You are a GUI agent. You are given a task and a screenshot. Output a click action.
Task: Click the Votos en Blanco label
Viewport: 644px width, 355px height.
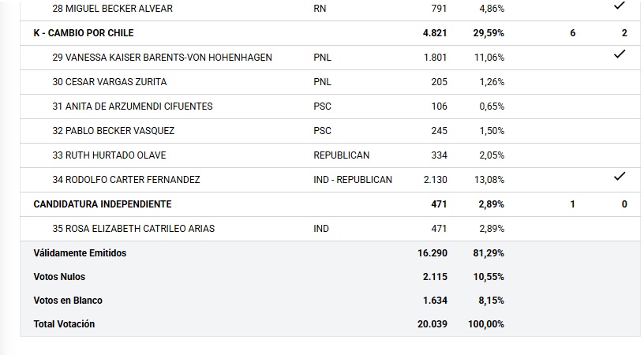pos(68,301)
